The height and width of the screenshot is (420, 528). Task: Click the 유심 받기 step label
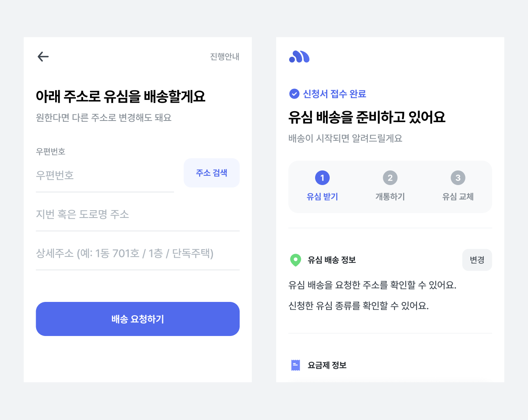tap(322, 196)
